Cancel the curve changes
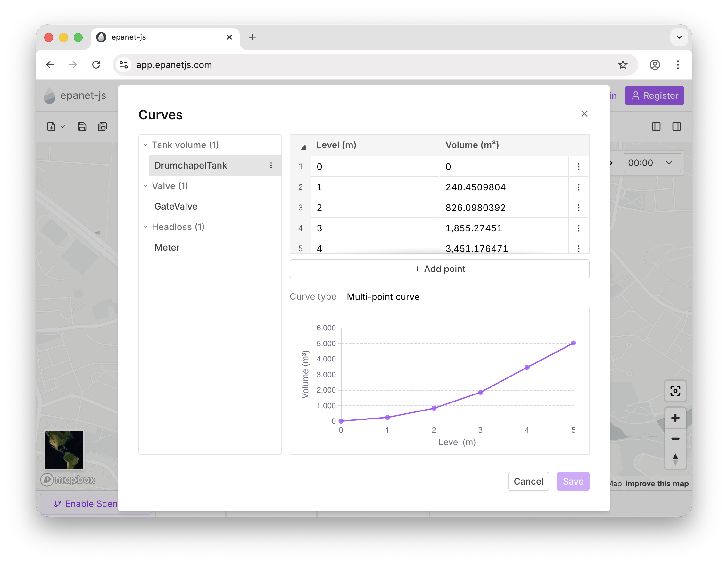 (x=528, y=481)
